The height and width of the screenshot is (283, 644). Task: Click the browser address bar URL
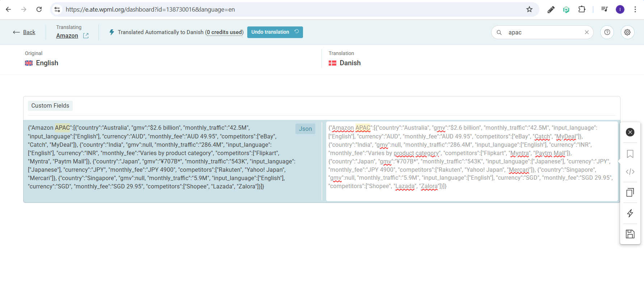(x=150, y=9)
